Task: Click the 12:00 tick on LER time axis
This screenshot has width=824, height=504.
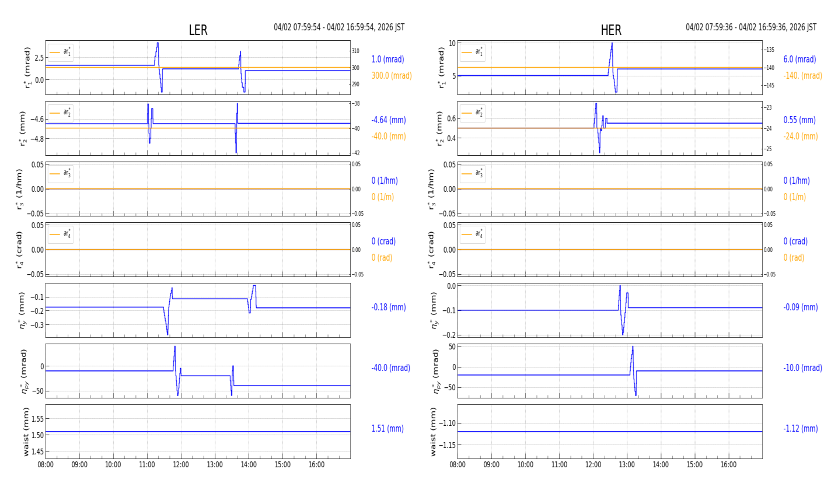Action: click(181, 465)
